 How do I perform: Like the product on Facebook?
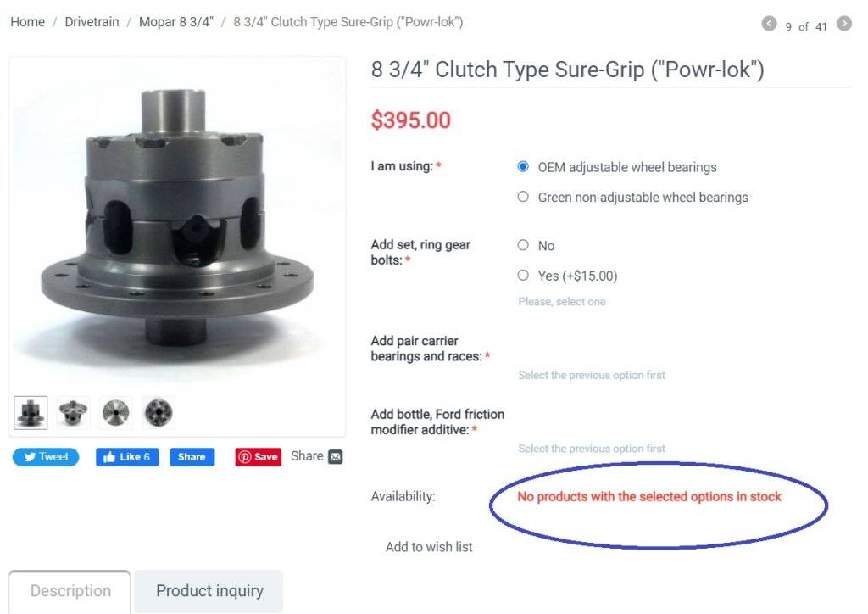(x=127, y=457)
